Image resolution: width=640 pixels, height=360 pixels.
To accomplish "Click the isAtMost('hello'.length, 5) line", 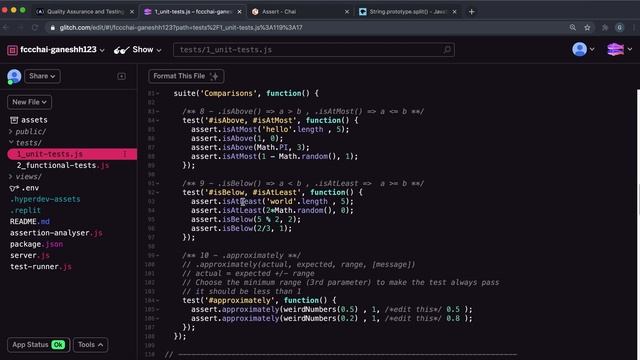I will point(270,129).
